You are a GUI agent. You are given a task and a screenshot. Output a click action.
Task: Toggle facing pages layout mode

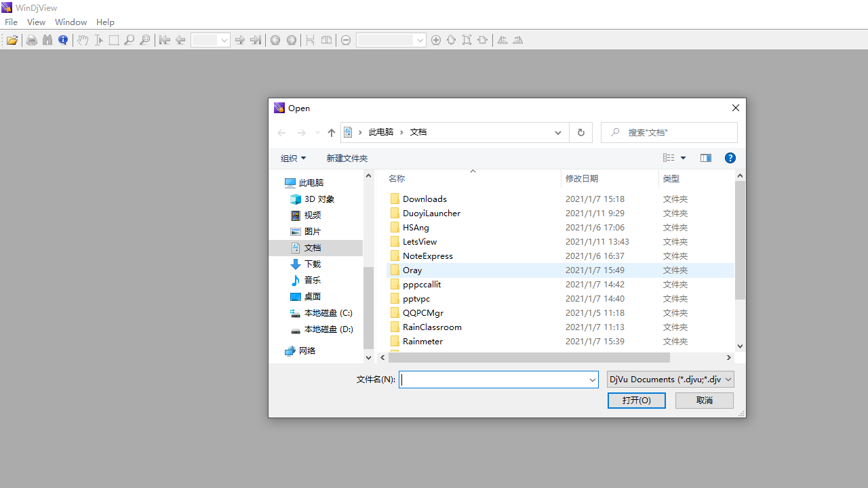point(326,40)
